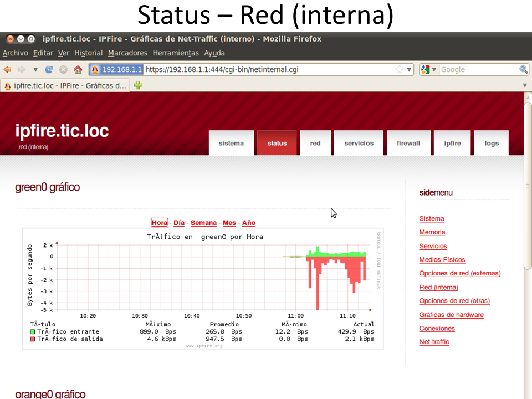
Task: Open Gráficas de hardware in sidemenu
Action: pyautogui.click(x=451, y=315)
